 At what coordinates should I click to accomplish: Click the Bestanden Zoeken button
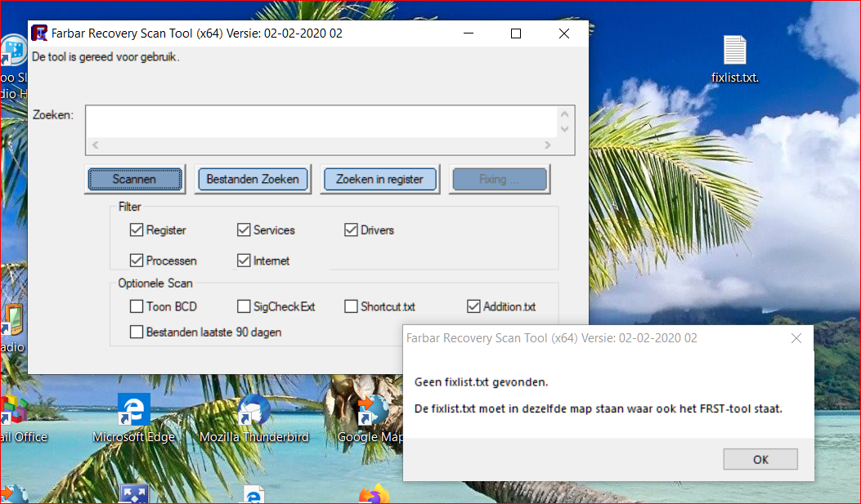tap(253, 179)
